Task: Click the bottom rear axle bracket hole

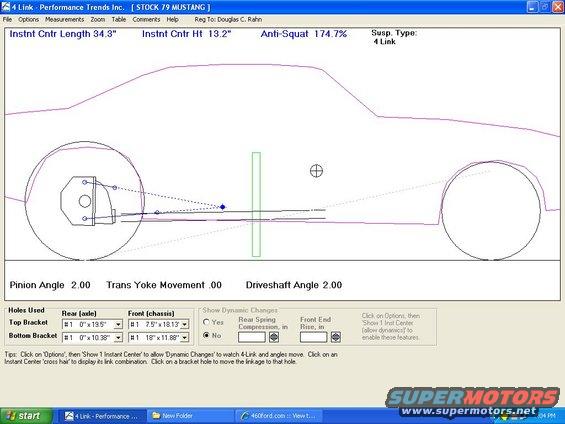Action: 85,219
